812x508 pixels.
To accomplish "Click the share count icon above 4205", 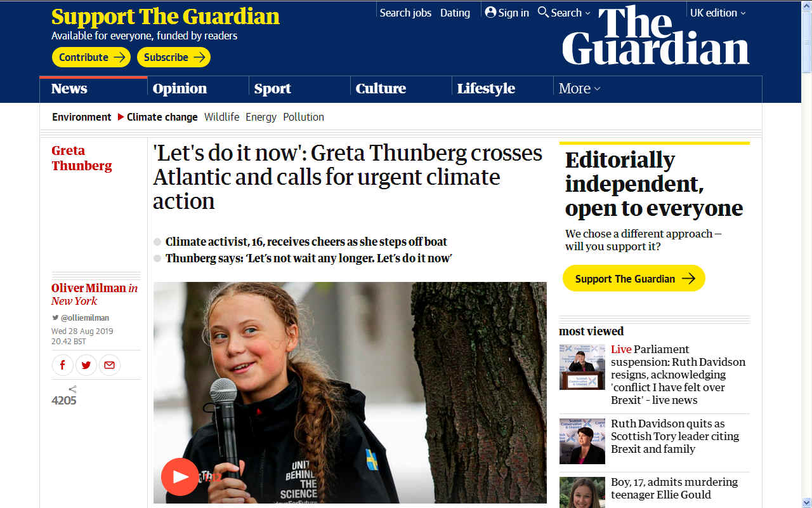I will coord(72,389).
